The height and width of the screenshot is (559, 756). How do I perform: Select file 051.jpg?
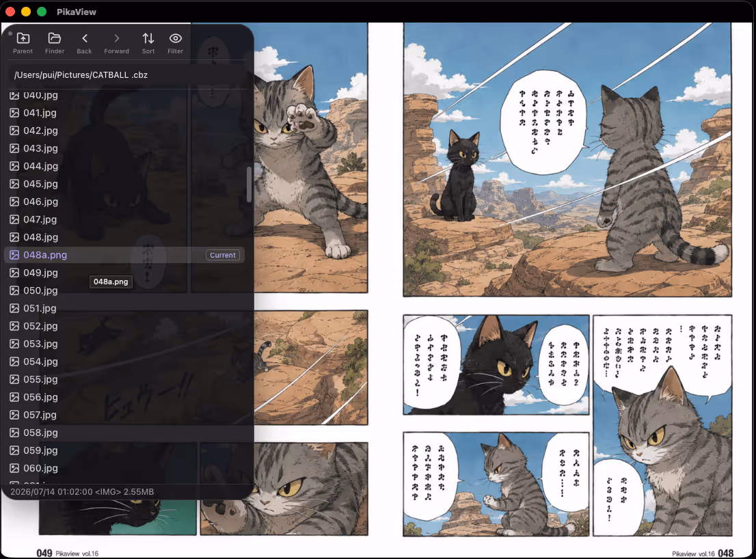(124, 308)
